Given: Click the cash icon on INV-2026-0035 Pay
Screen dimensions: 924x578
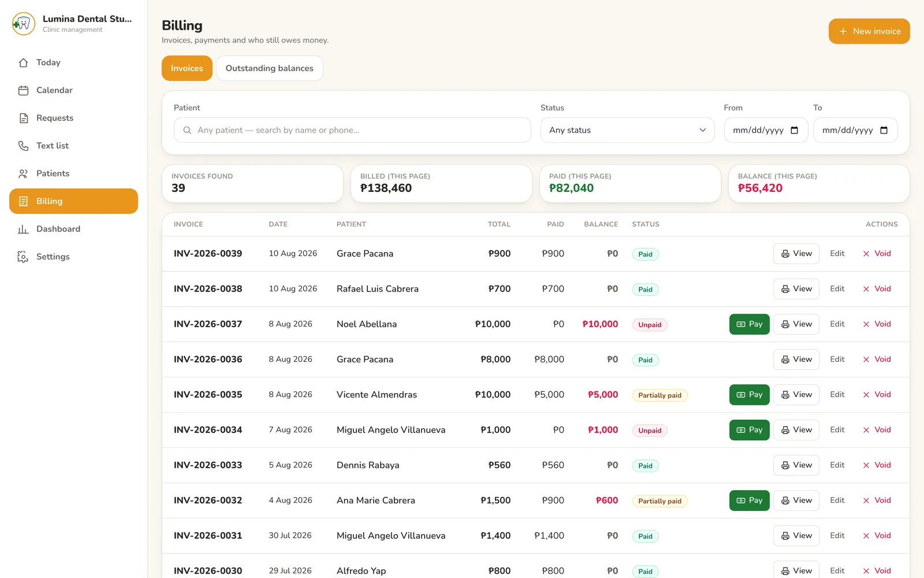Looking at the screenshot, I should (x=741, y=395).
